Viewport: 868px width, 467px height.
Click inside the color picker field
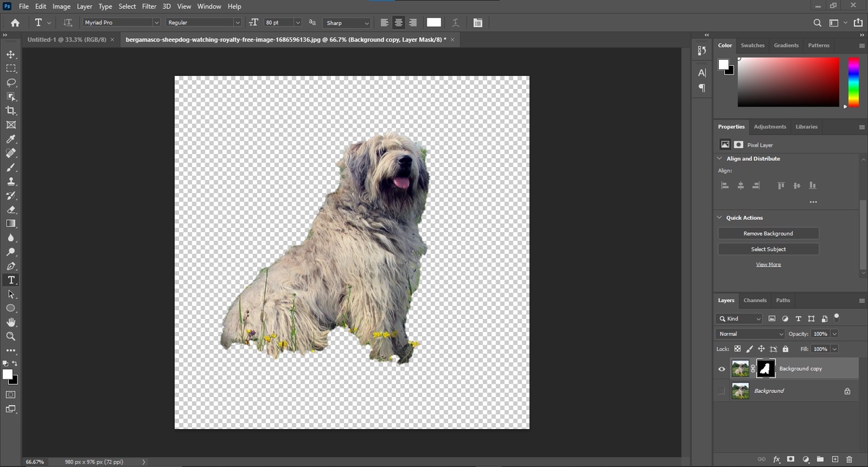(x=789, y=81)
